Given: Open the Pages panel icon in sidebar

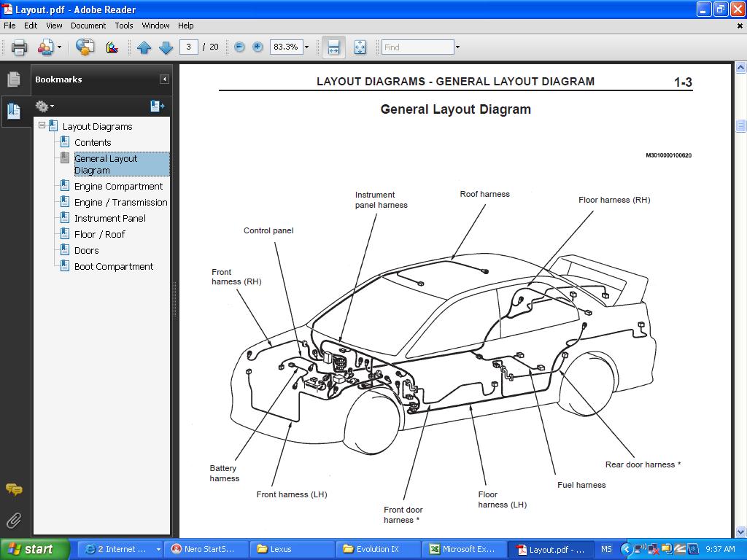Looking at the screenshot, I should (x=14, y=79).
